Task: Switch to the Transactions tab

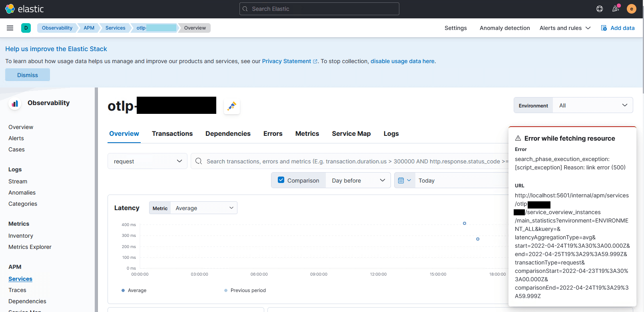Action: pos(172,134)
